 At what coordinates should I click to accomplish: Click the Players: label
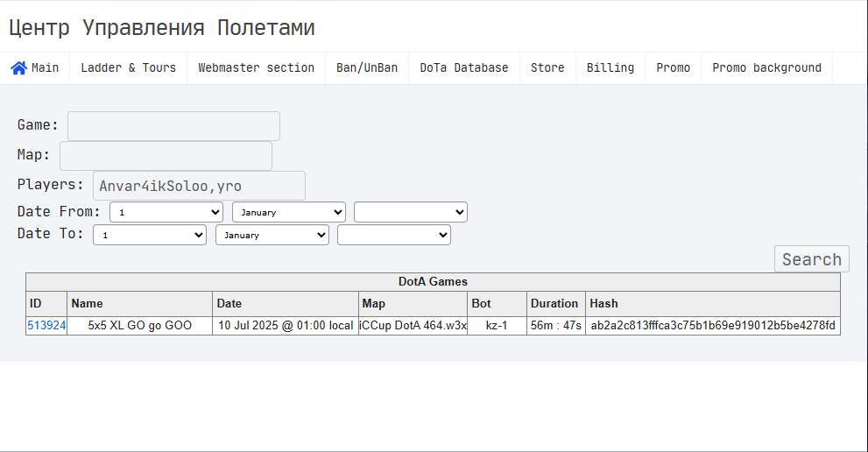pos(51,185)
